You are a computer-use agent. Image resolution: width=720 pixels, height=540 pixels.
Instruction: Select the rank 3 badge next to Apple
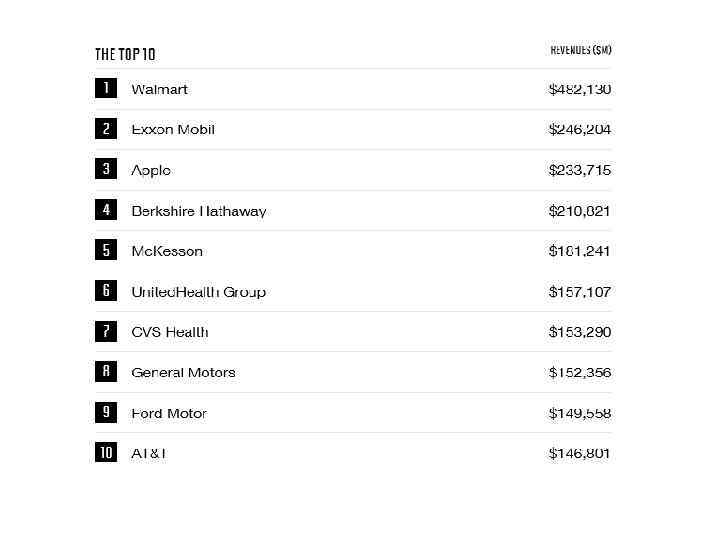tap(105, 170)
